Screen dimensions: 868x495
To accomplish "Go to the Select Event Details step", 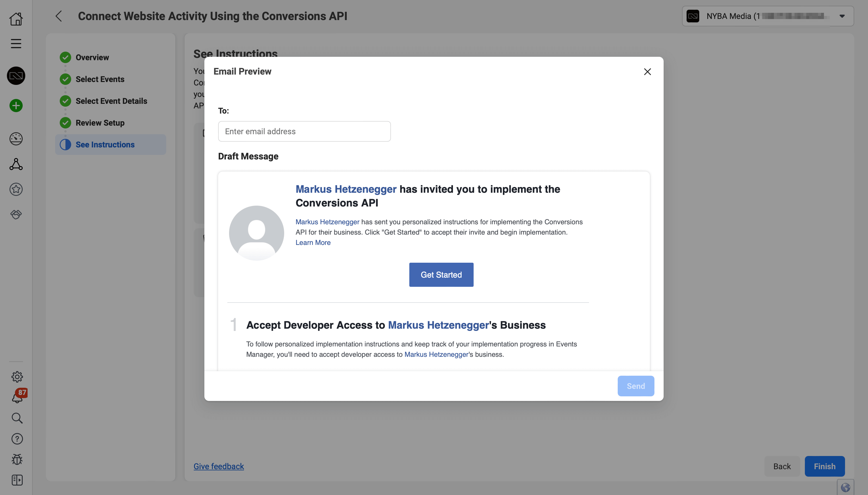I will point(111,101).
